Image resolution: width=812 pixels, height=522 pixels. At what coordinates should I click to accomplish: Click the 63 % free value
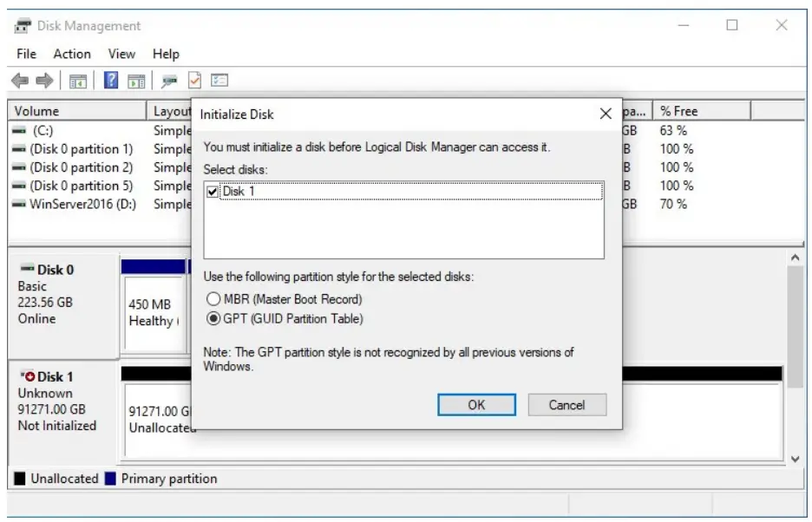tap(672, 130)
